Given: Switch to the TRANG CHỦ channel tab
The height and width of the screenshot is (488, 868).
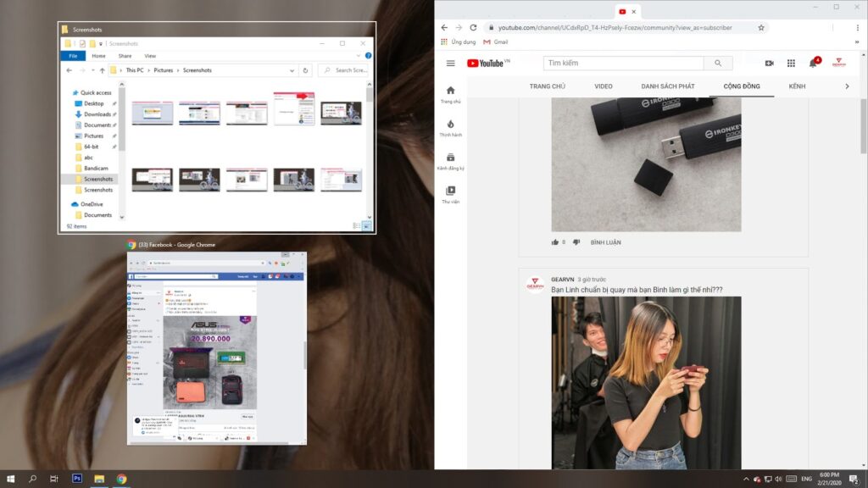Looking at the screenshot, I should click(548, 86).
